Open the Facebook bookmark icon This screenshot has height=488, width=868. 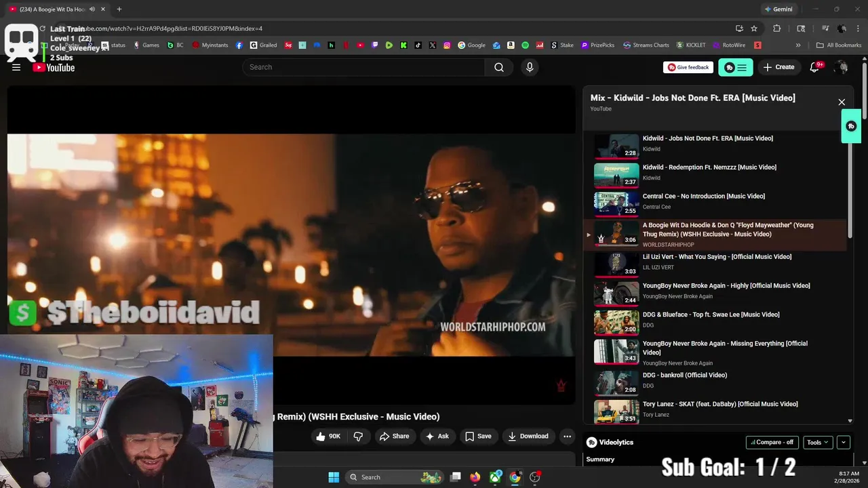coord(239,45)
